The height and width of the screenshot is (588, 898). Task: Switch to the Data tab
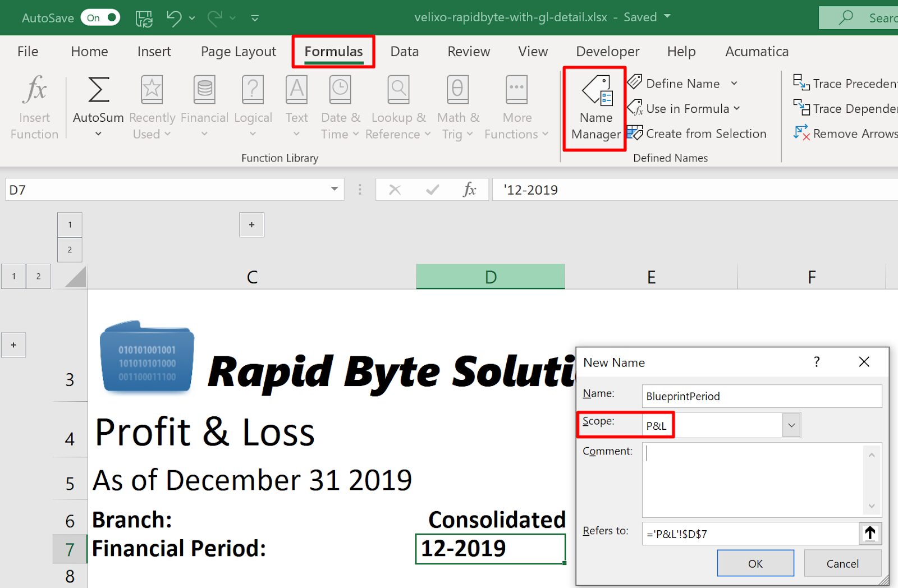tap(405, 52)
